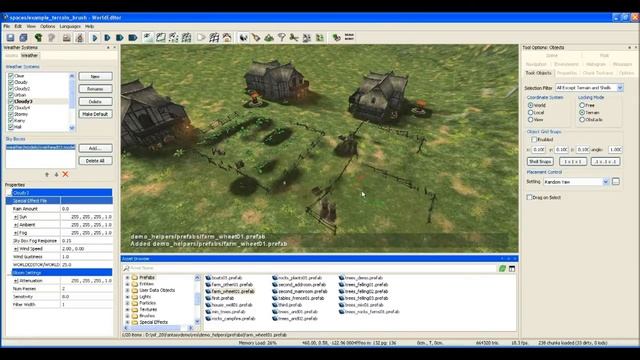Image resolution: width=640 pixels, height=360 pixels.
Task: Click the greyed question-mark toolbar icon
Action: coord(51,38)
